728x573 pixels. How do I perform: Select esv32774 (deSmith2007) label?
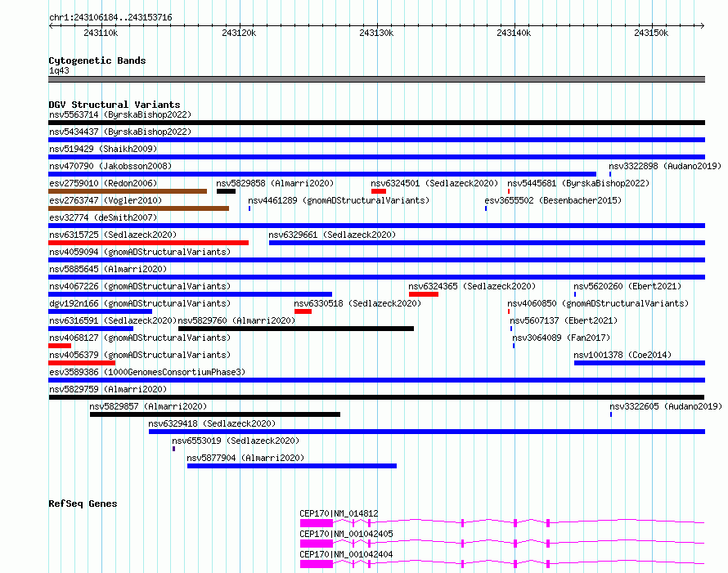pos(103,217)
